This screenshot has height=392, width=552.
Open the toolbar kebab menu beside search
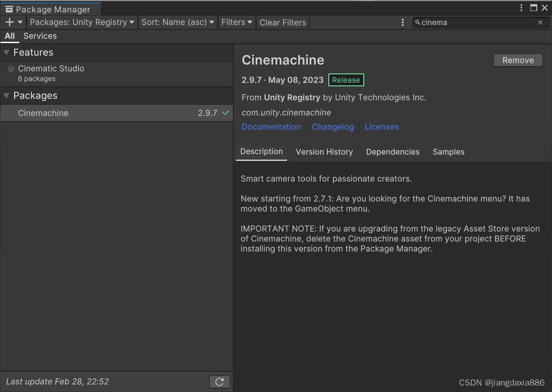coord(403,22)
